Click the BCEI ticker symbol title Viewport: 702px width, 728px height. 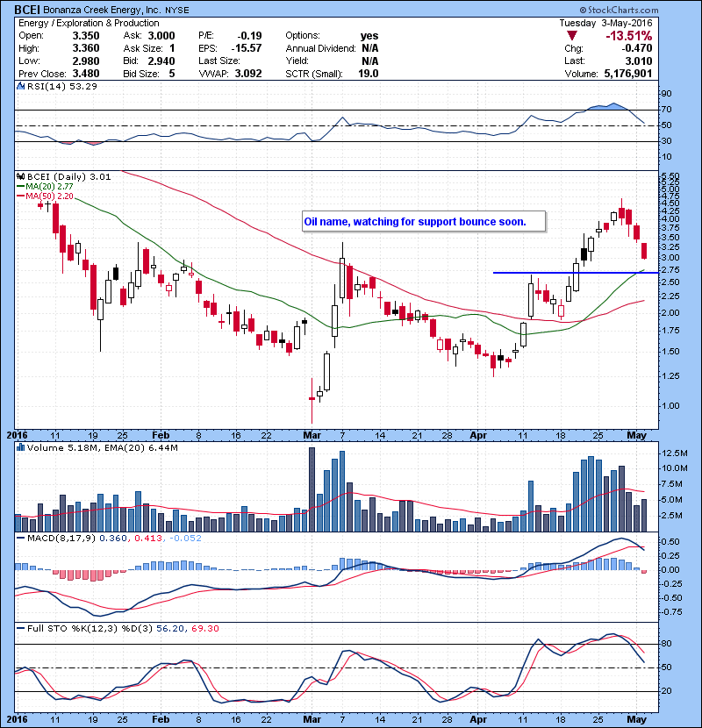pyautogui.click(x=28, y=10)
